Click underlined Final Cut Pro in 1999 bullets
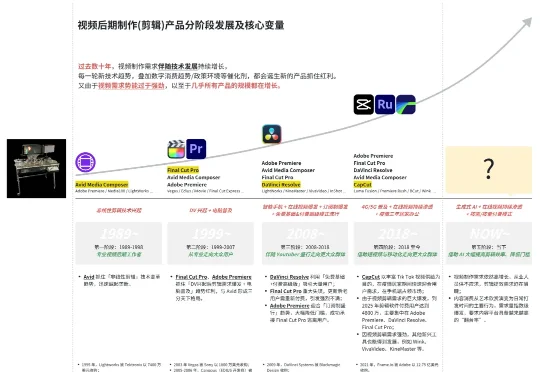Image resolution: width=540 pixels, height=372 pixels. [x=191, y=277]
